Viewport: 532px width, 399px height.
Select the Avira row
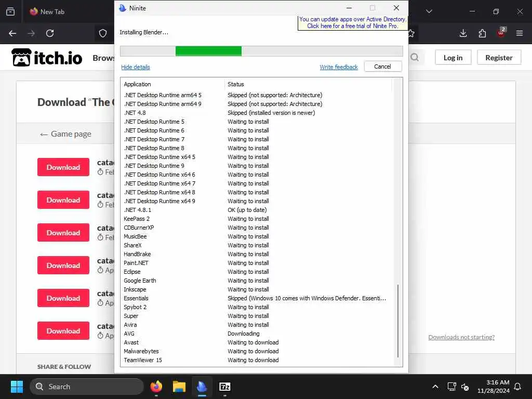point(258,325)
